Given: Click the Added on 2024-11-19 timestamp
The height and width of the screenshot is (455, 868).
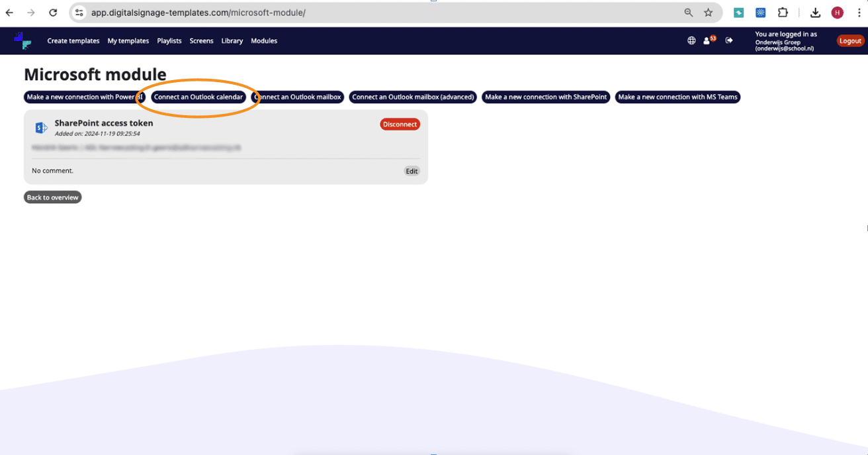Looking at the screenshot, I should pyautogui.click(x=97, y=134).
